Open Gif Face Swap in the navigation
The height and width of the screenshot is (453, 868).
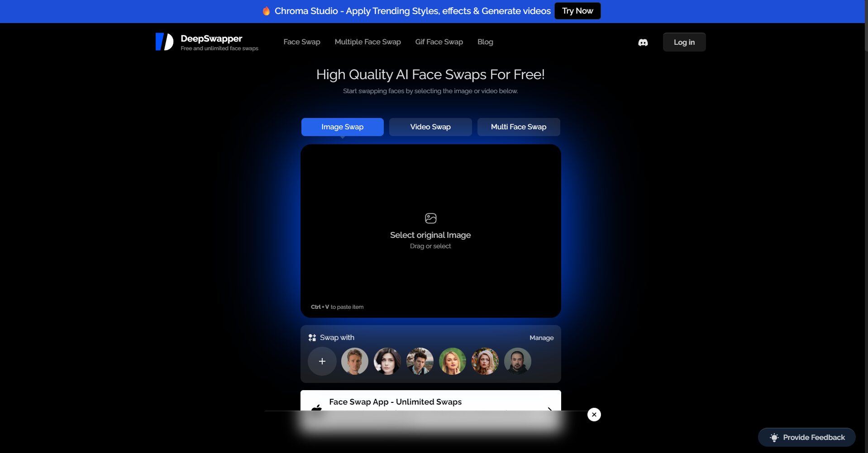[439, 42]
